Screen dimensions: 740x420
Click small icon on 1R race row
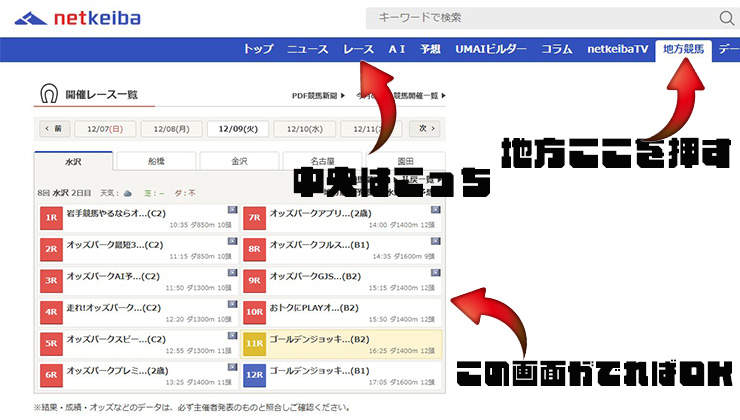tap(232, 210)
